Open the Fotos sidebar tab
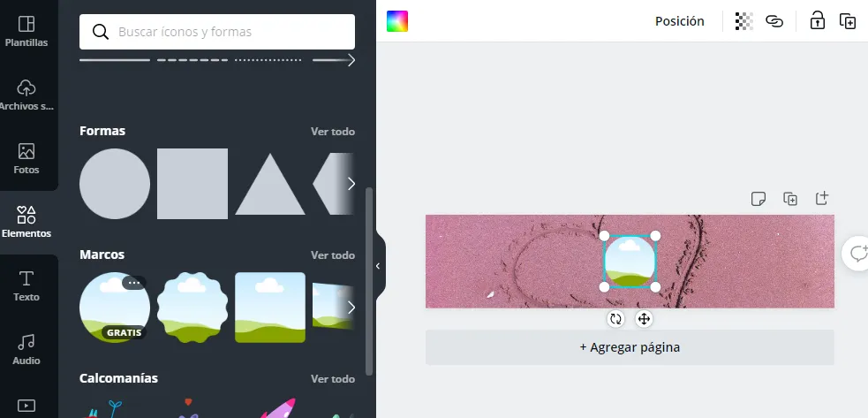868x418 pixels. [26, 158]
